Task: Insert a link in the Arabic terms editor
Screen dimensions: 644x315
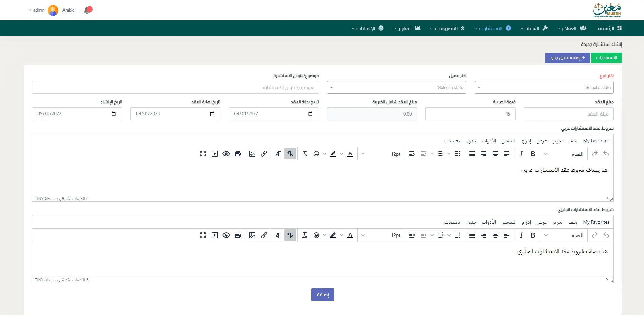Action: click(264, 154)
